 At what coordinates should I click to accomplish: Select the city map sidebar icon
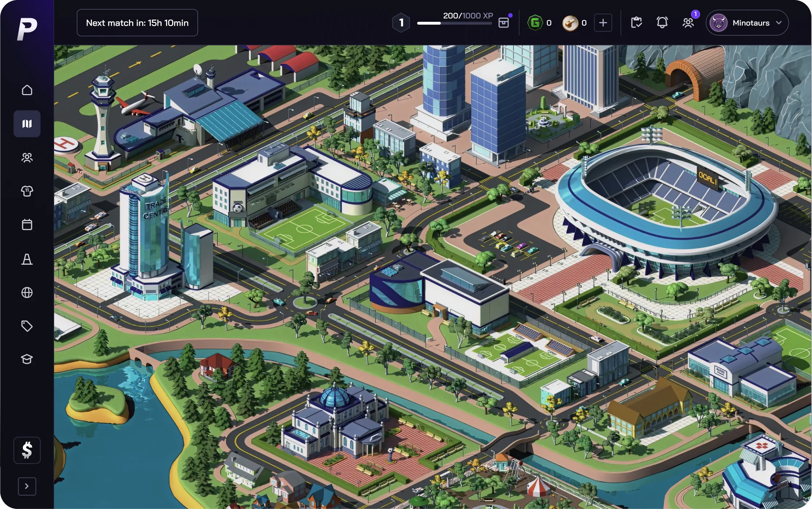pyautogui.click(x=27, y=124)
